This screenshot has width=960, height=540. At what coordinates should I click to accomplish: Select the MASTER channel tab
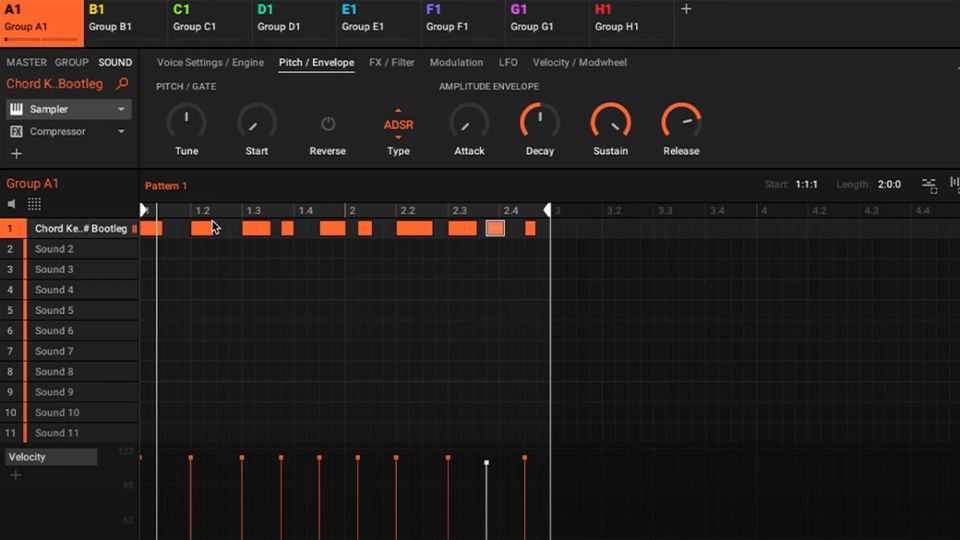click(26, 62)
